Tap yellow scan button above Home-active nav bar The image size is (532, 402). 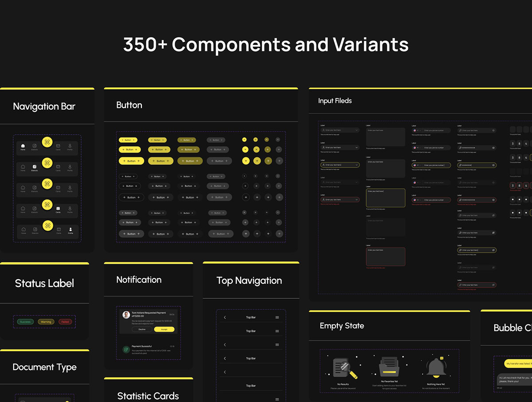(x=47, y=142)
